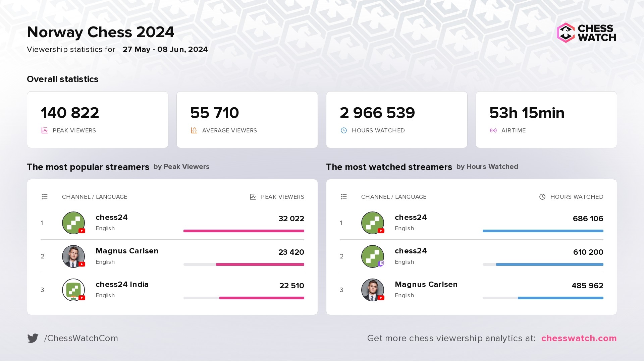Open the /ChessWatchCom Twitter handle

81,338
